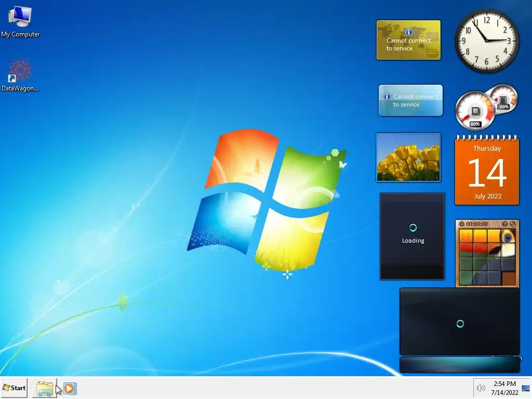Select the currency gadget's "Cannot connect to service" text
The height and width of the screenshot is (399, 532).
408,45
